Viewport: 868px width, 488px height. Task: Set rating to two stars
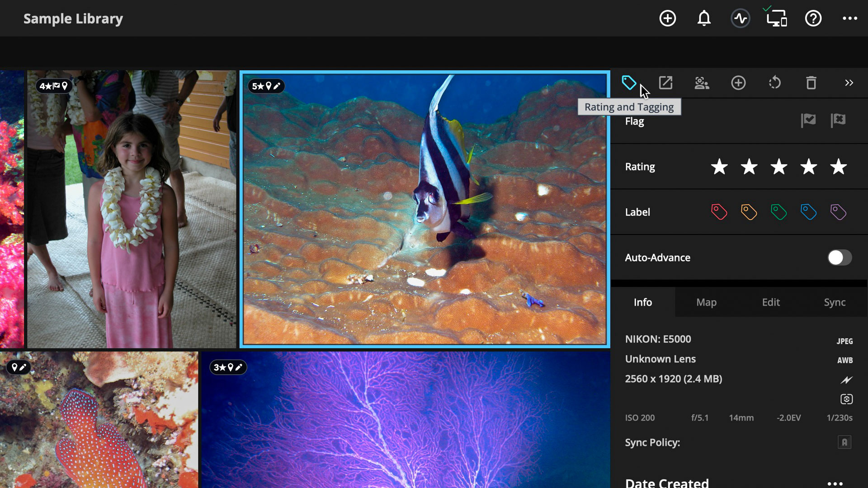(x=749, y=167)
